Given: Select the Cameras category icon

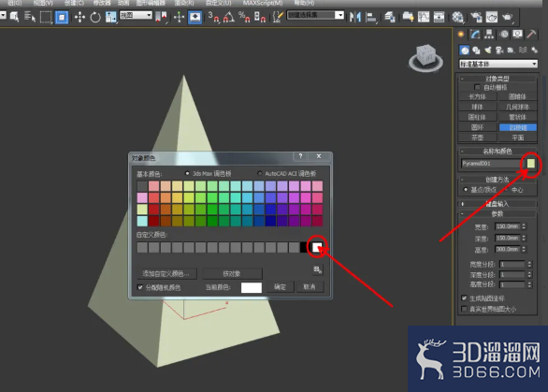Looking at the screenshot, I should 499,51.
